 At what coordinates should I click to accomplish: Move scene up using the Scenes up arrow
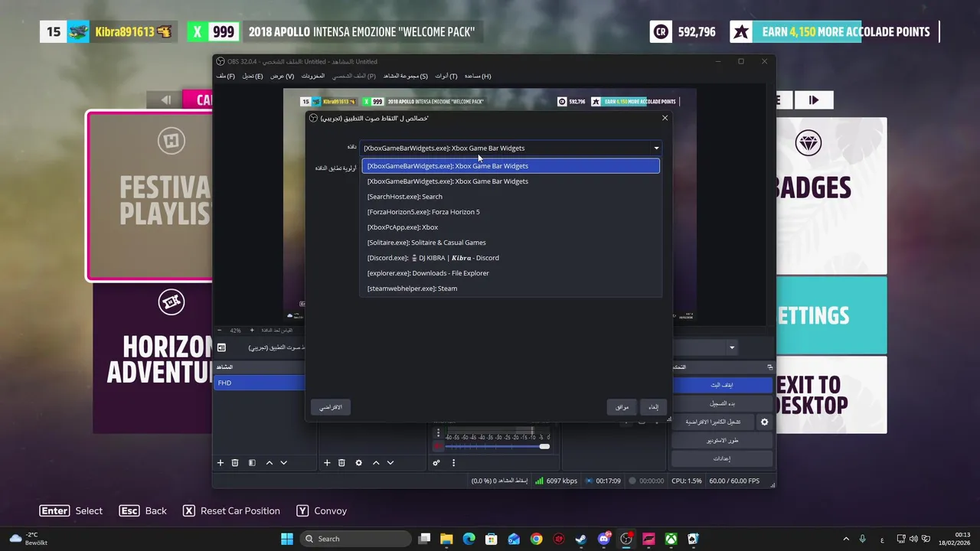[269, 463]
